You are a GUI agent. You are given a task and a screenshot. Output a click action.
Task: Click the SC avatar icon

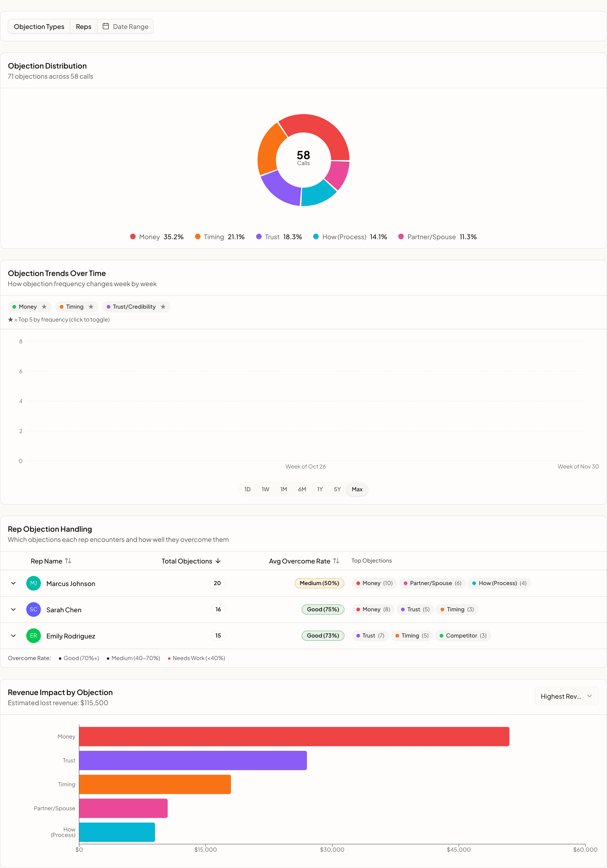tap(33, 609)
